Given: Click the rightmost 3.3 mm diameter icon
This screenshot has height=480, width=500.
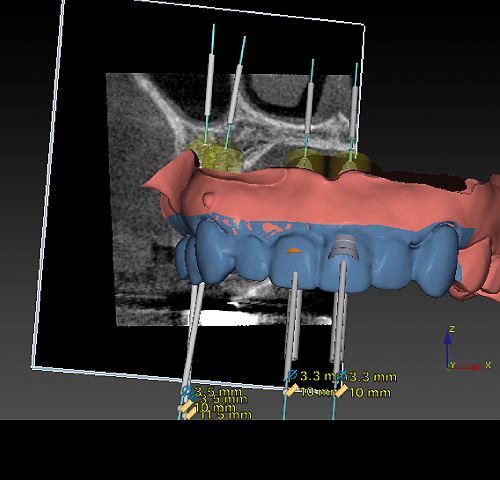Looking at the screenshot, I should coord(341,376).
